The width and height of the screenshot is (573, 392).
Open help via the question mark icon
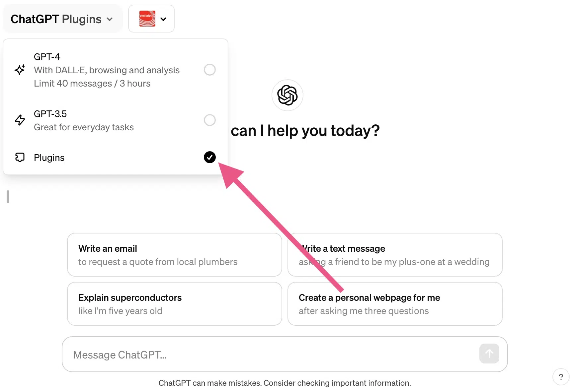click(561, 377)
